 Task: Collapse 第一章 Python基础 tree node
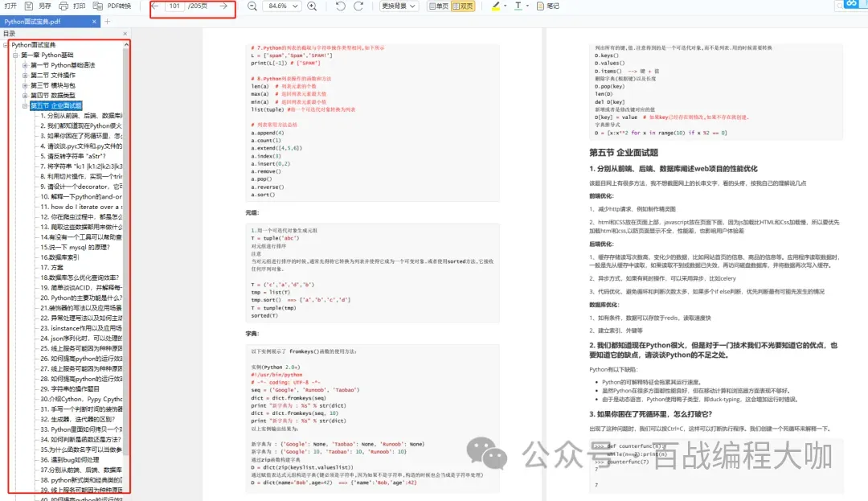click(15, 55)
